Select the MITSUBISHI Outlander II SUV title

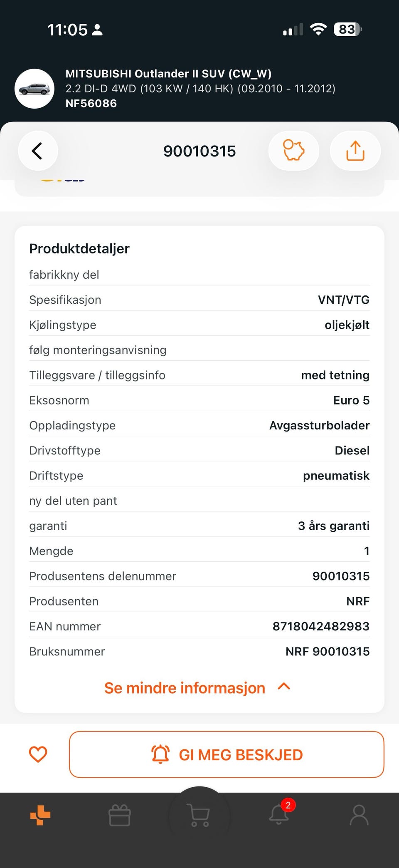point(168,74)
